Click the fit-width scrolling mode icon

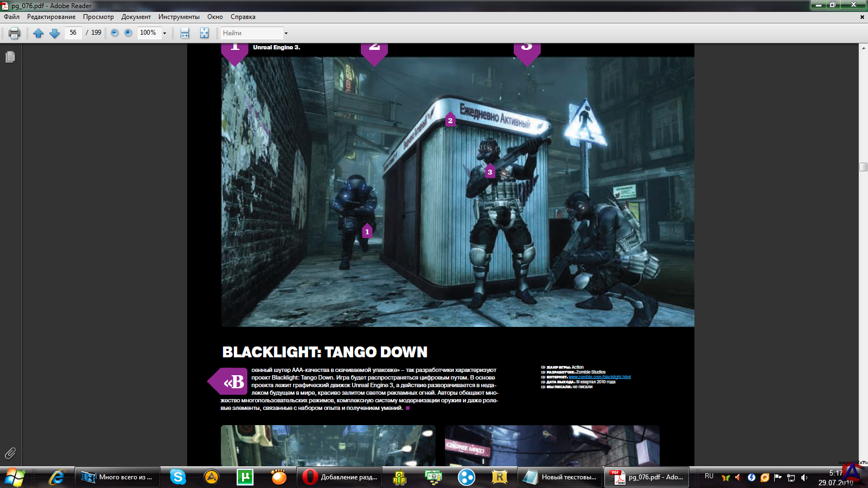click(185, 33)
